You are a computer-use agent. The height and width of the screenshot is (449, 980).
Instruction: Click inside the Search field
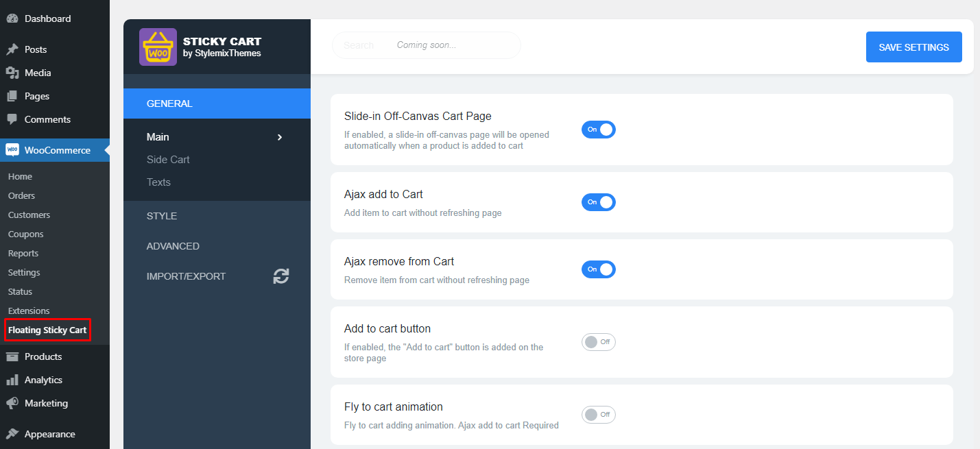[x=425, y=45]
